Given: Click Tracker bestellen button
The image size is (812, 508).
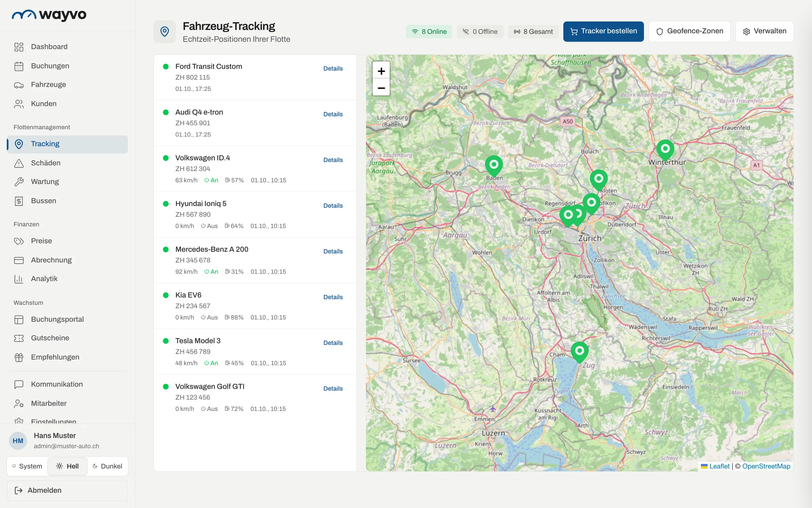Looking at the screenshot, I should point(603,31).
